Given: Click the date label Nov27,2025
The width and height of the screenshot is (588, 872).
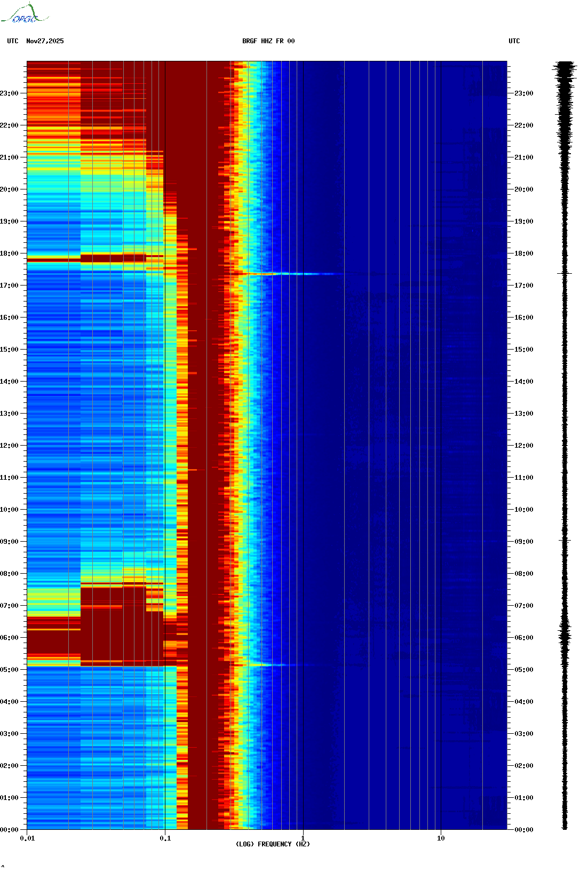Looking at the screenshot, I should tap(45, 41).
